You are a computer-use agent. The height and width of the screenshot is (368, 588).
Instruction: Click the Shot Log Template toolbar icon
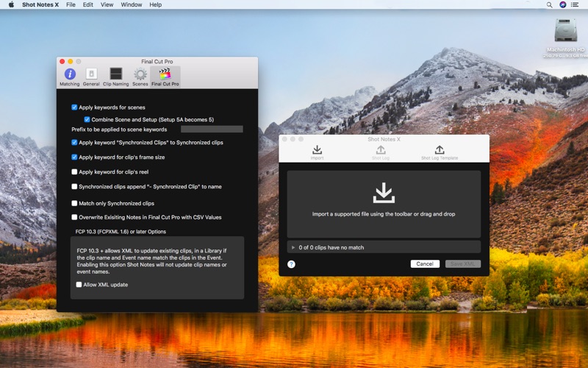440,152
